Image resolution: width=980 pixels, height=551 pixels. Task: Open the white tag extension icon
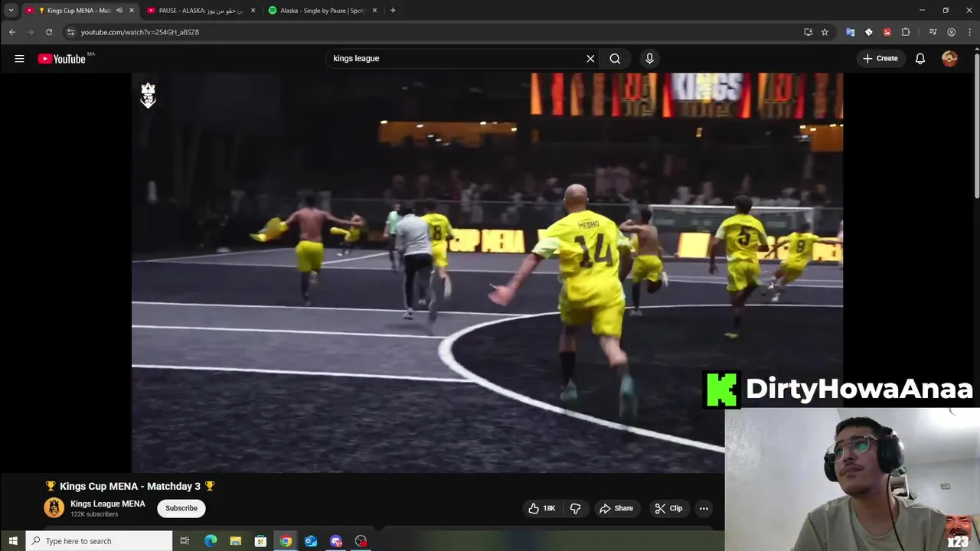(x=868, y=32)
